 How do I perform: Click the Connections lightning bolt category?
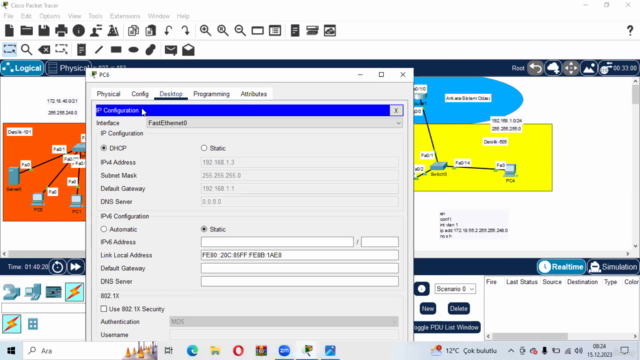pyautogui.click(x=74, y=292)
